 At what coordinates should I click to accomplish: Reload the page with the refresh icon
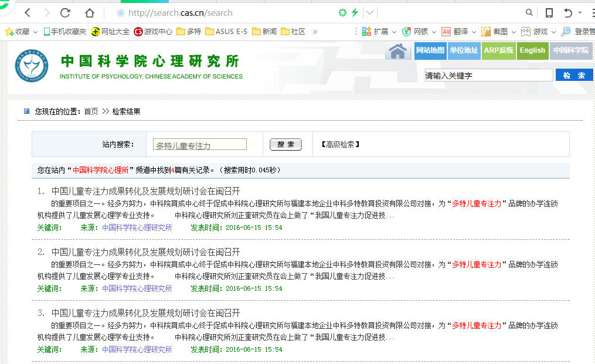[x=65, y=12]
